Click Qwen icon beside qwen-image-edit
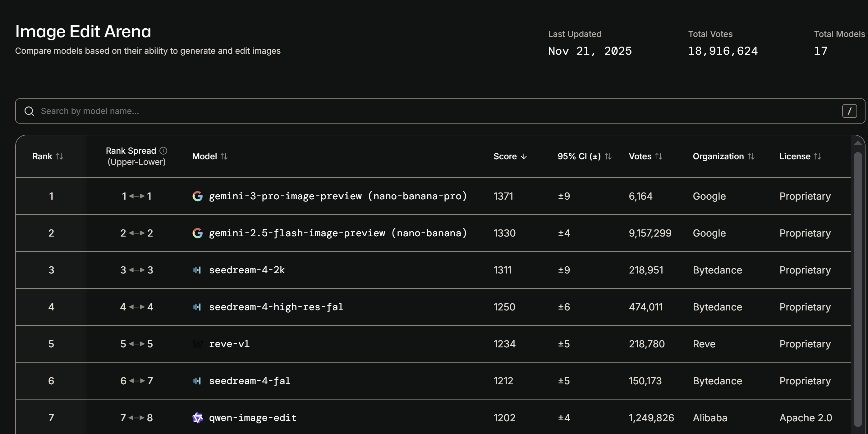Screen dimensions: 868x434 tap(197, 418)
